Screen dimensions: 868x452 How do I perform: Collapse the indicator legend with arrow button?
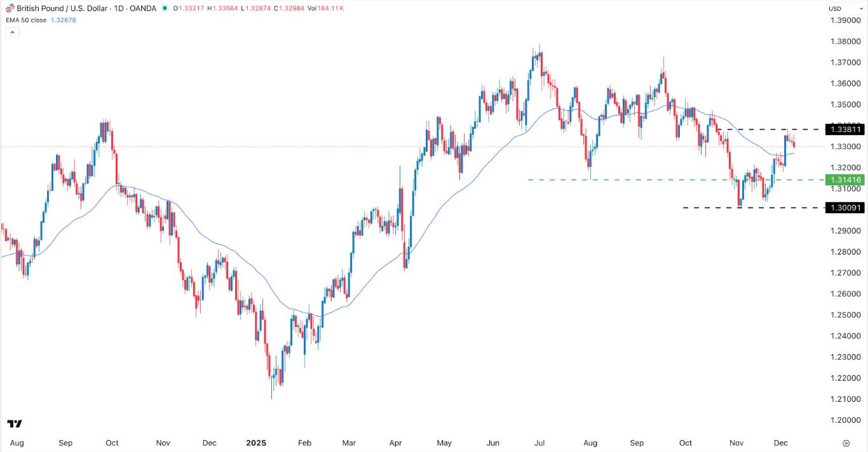click(x=13, y=32)
